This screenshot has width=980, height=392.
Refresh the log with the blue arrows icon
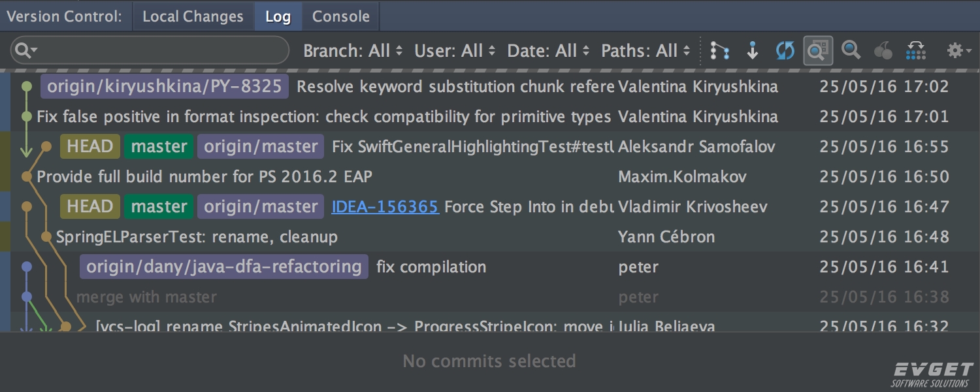[x=785, y=51]
